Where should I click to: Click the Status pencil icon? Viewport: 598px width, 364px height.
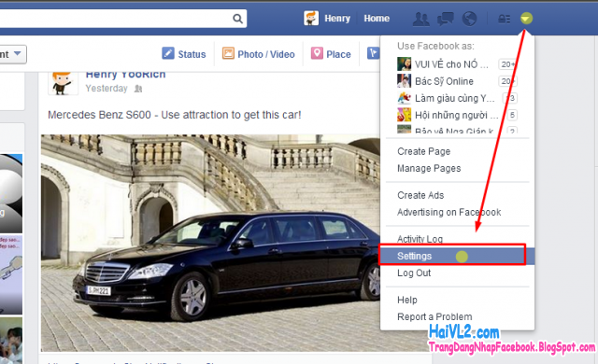coord(168,53)
